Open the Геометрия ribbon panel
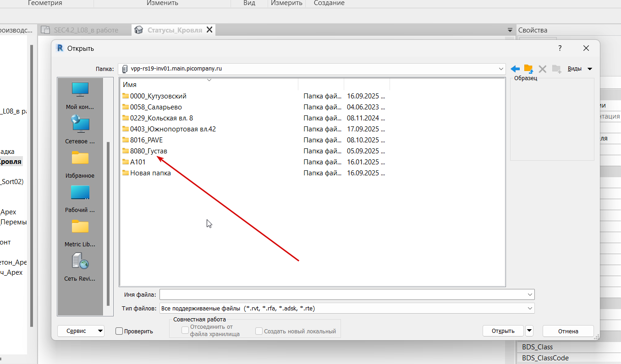The height and width of the screenshot is (364, 621). click(x=45, y=3)
